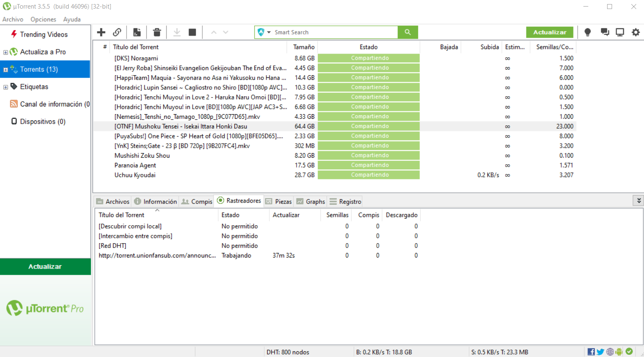Open Preferences with the gear icon

[635, 32]
